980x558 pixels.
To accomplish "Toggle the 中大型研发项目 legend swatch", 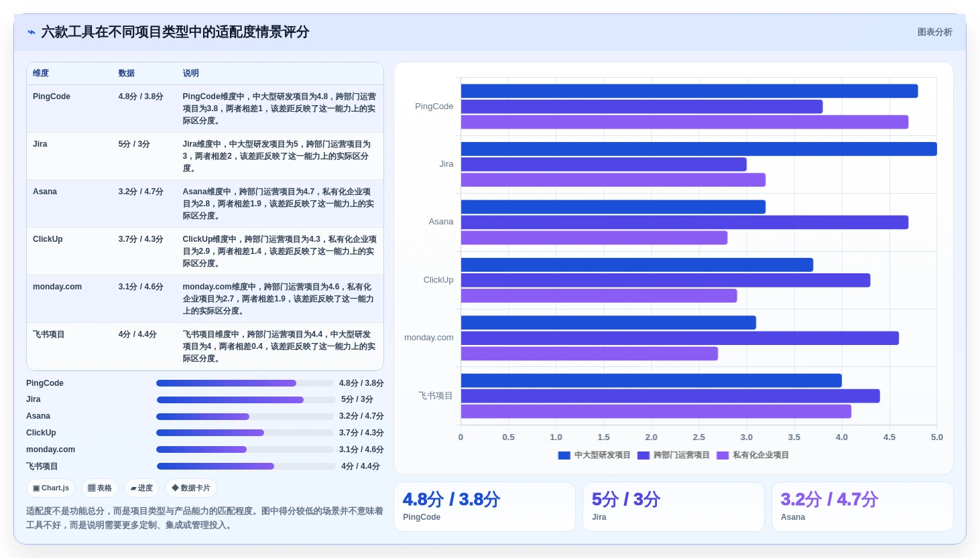I will pyautogui.click(x=564, y=456).
